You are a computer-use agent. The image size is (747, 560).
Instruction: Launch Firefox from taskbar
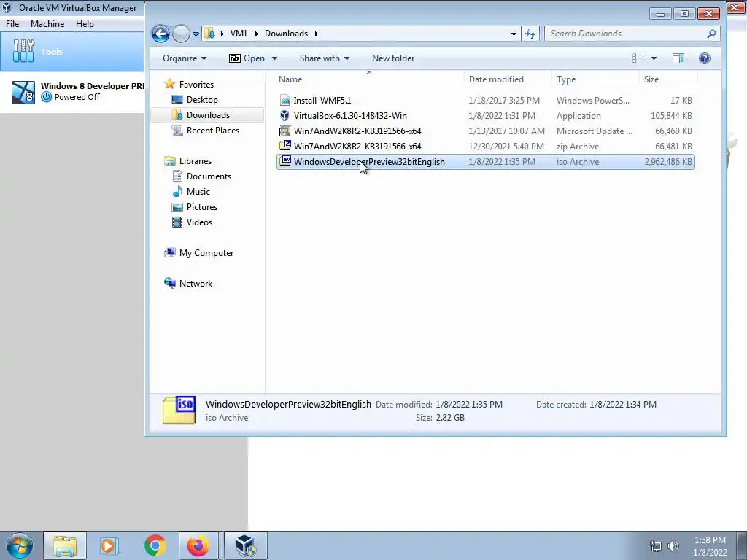coord(198,545)
